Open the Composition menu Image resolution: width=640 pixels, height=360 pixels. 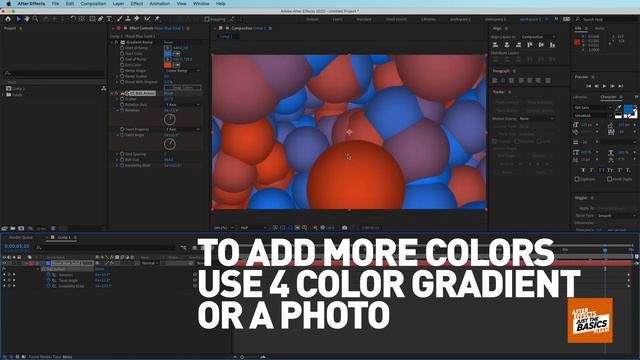coord(93,4)
